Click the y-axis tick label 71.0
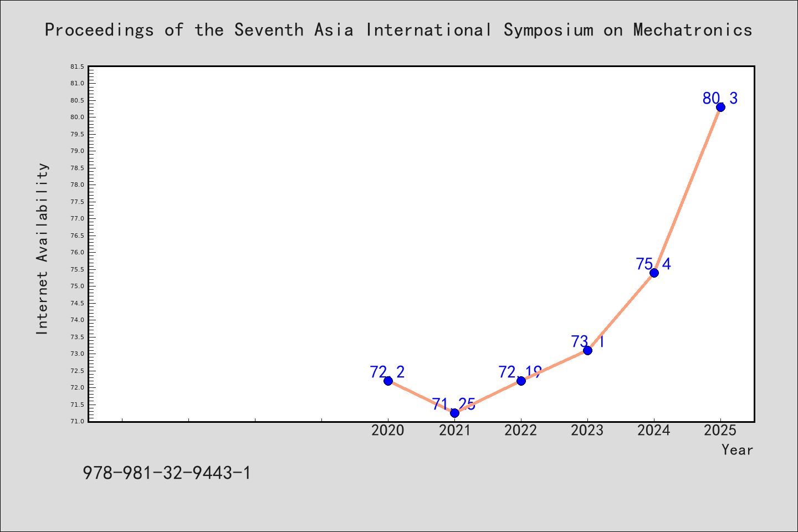This screenshot has height=532, width=798. pos(77,421)
